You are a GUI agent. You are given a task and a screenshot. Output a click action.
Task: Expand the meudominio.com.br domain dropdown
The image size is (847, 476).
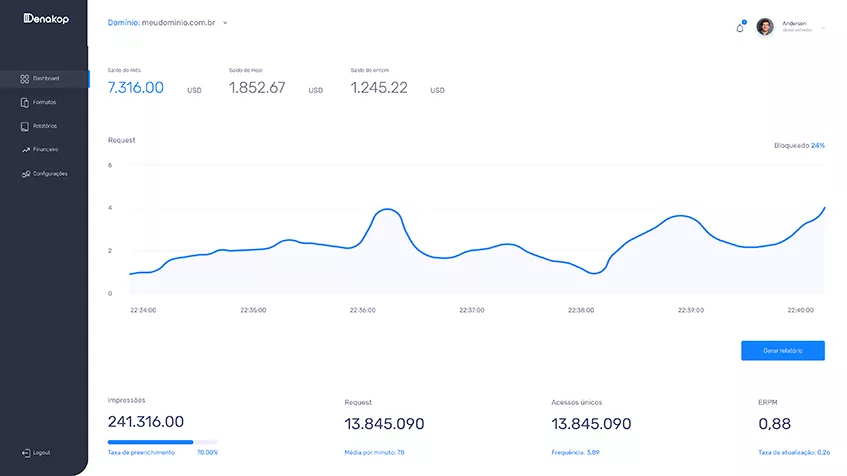click(x=225, y=22)
